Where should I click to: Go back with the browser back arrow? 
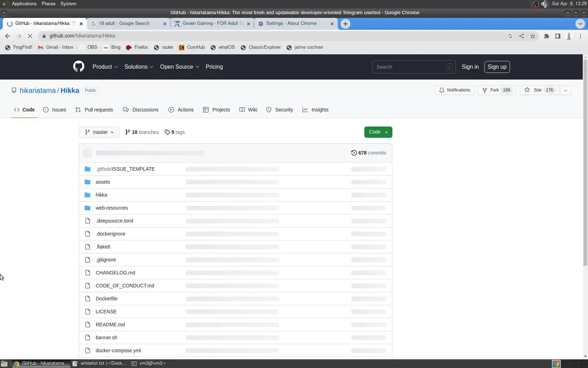point(8,36)
